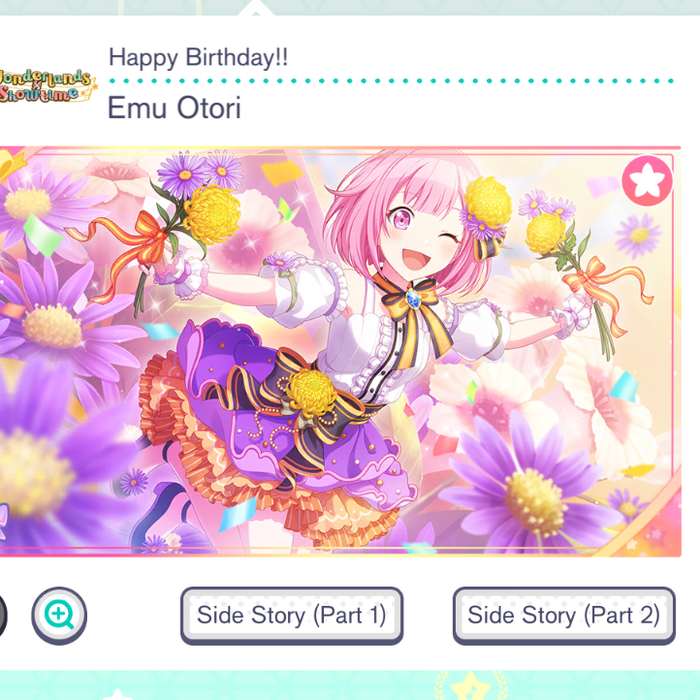The image size is (700, 700).
Task: Select the dark round button left of the magnifier
Action: 3,616
